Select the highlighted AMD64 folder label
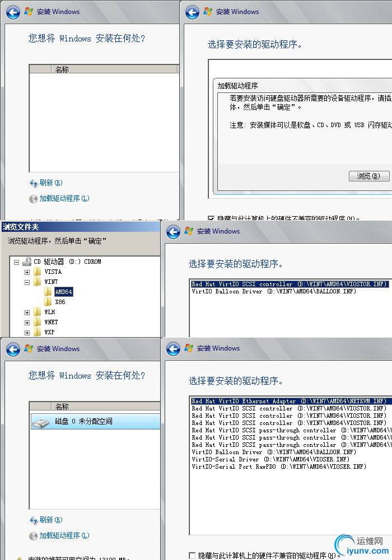Viewport: 392px width, 560px height. pyautogui.click(x=64, y=292)
